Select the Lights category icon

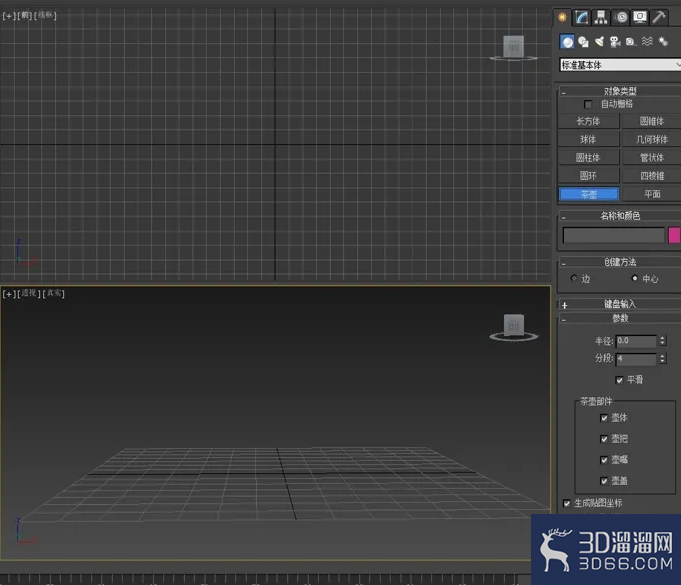click(599, 42)
